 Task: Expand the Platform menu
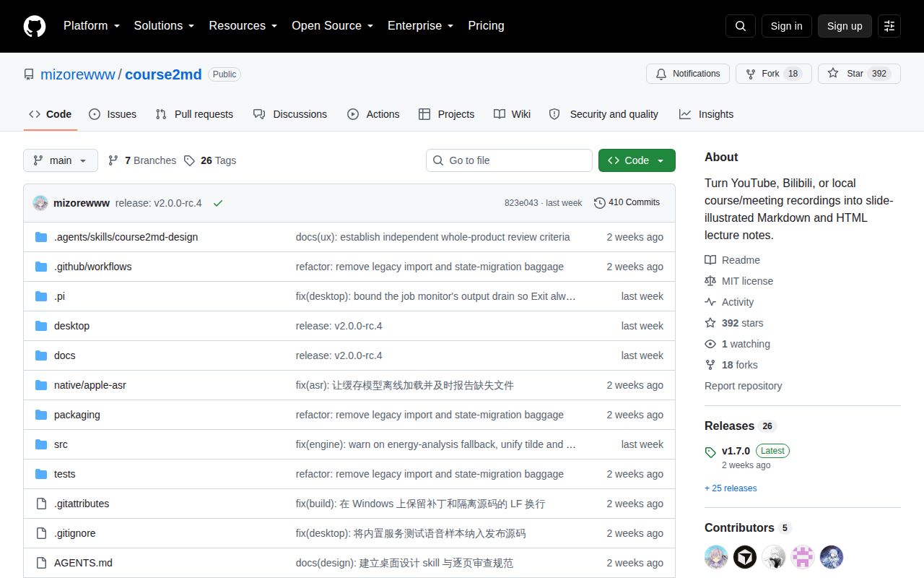tap(92, 26)
